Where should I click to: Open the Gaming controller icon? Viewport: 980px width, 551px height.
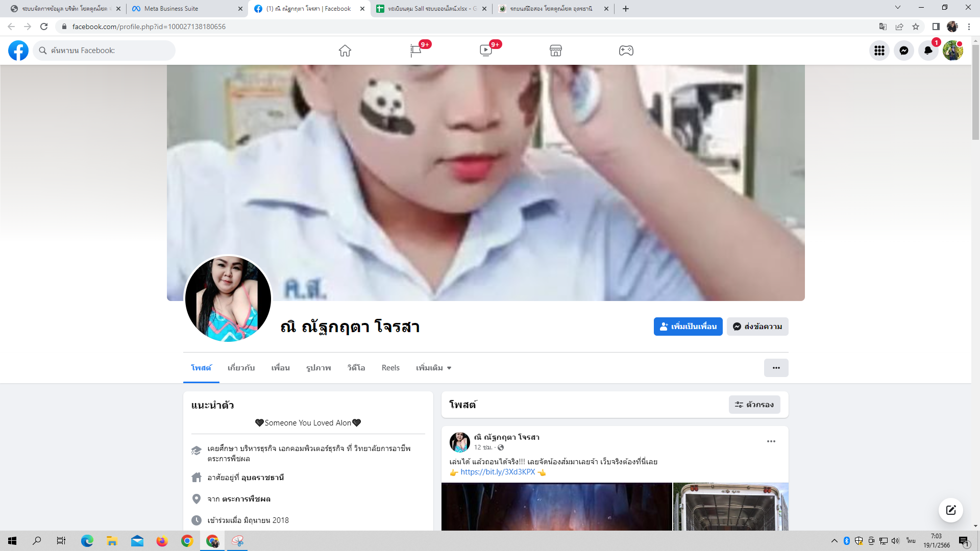tap(626, 51)
